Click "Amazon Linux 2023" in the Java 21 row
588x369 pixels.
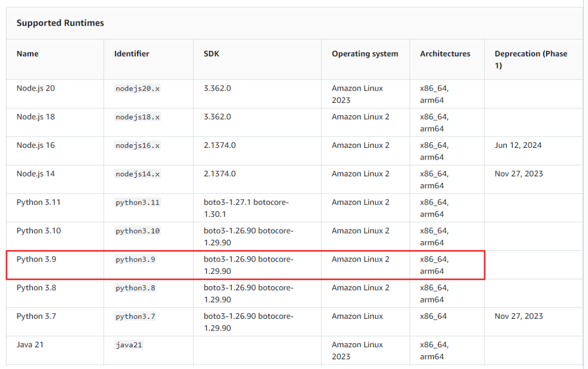click(x=357, y=351)
